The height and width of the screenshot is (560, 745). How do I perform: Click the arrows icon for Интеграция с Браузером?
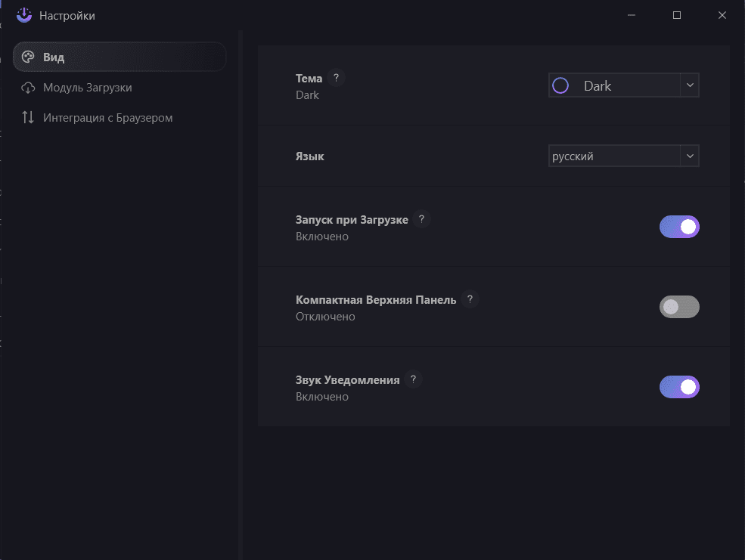click(28, 118)
